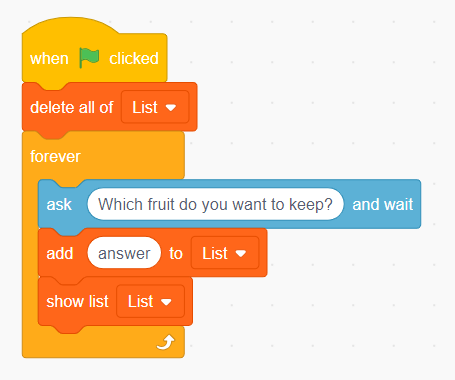
Task: Click the triangle arrow in delete all of block
Action: tap(171, 108)
